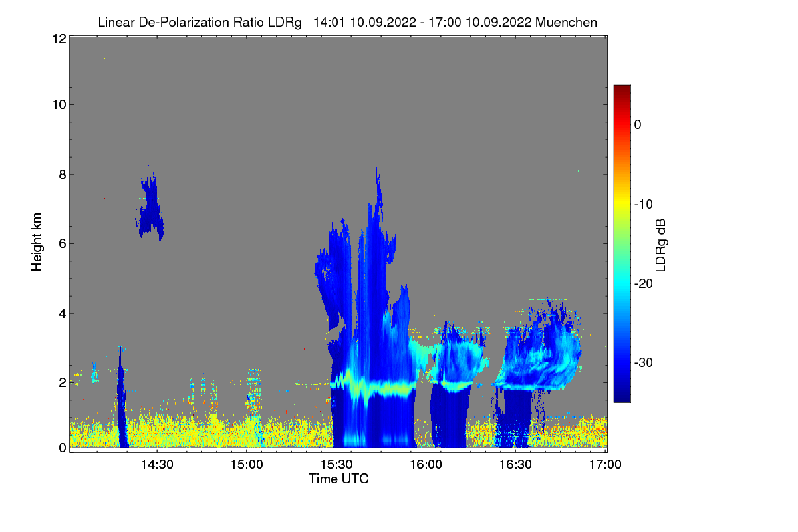Click the dark blue bottom of the colorbar

622,396
